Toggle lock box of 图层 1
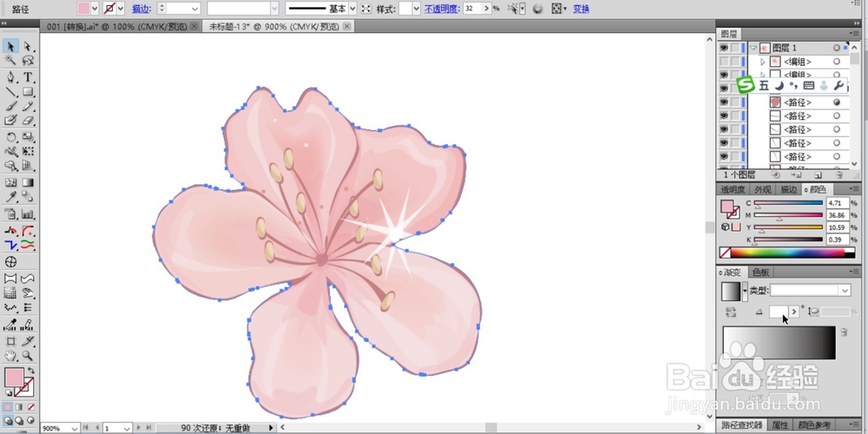The height and width of the screenshot is (434, 868). coord(734,48)
